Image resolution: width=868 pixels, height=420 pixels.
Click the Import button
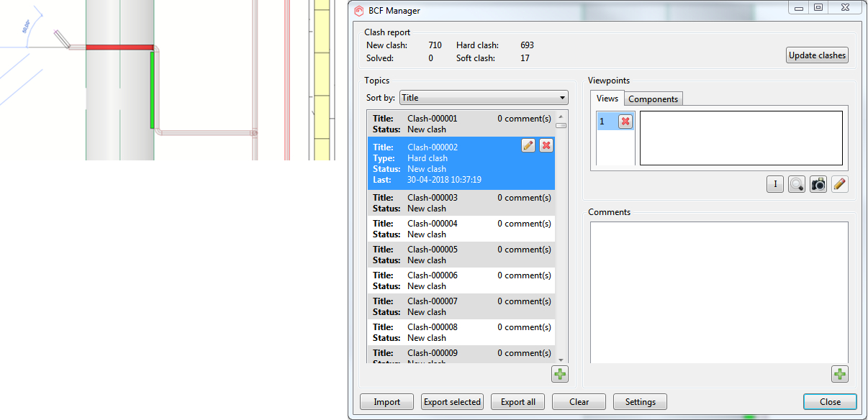click(x=386, y=402)
